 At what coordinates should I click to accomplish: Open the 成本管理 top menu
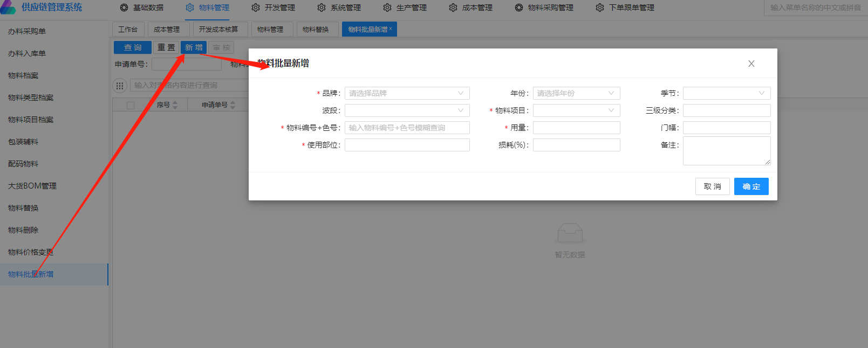pyautogui.click(x=471, y=8)
